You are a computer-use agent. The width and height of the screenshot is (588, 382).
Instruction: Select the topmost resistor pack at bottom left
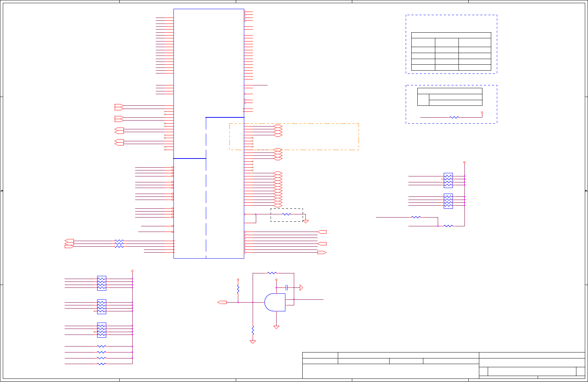point(102,283)
